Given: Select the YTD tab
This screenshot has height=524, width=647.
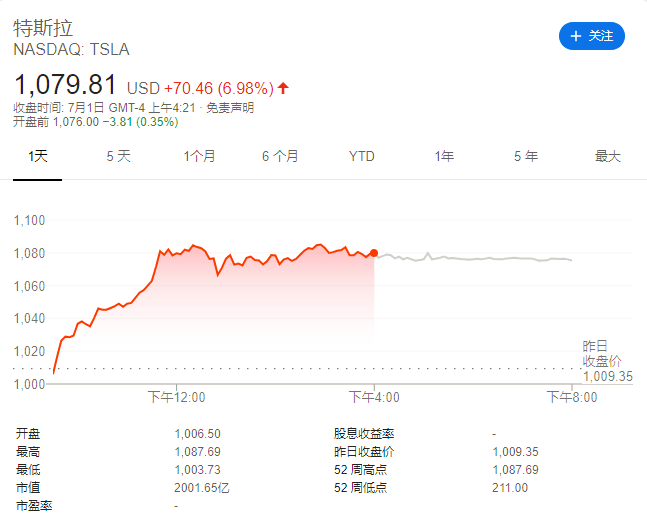Looking at the screenshot, I should point(362,156).
